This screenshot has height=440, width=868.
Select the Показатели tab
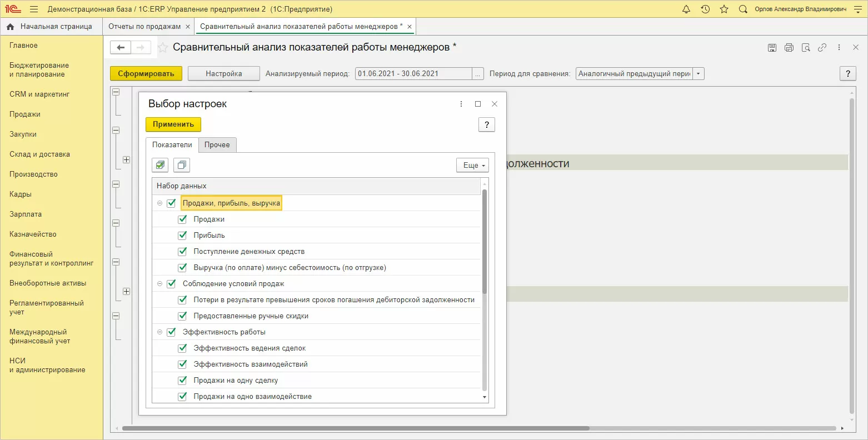(172, 145)
